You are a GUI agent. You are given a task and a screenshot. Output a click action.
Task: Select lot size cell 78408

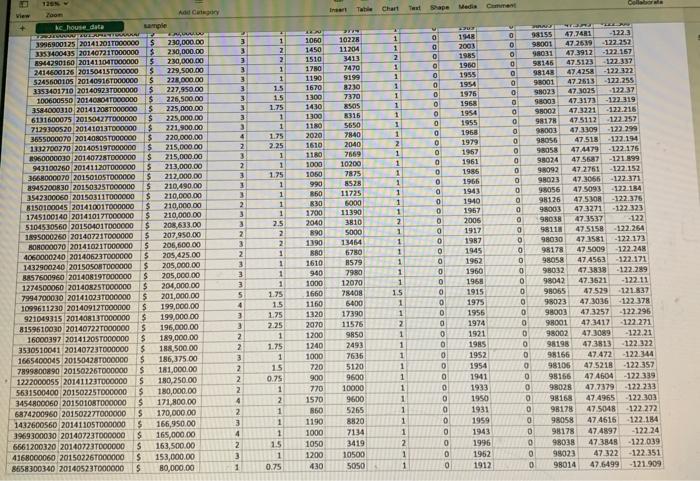351,293
